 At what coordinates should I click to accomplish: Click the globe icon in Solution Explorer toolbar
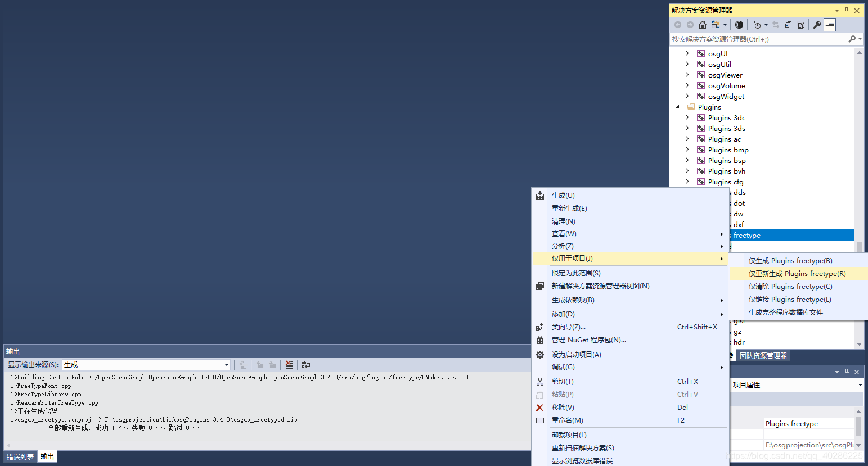tap(739, 25)
